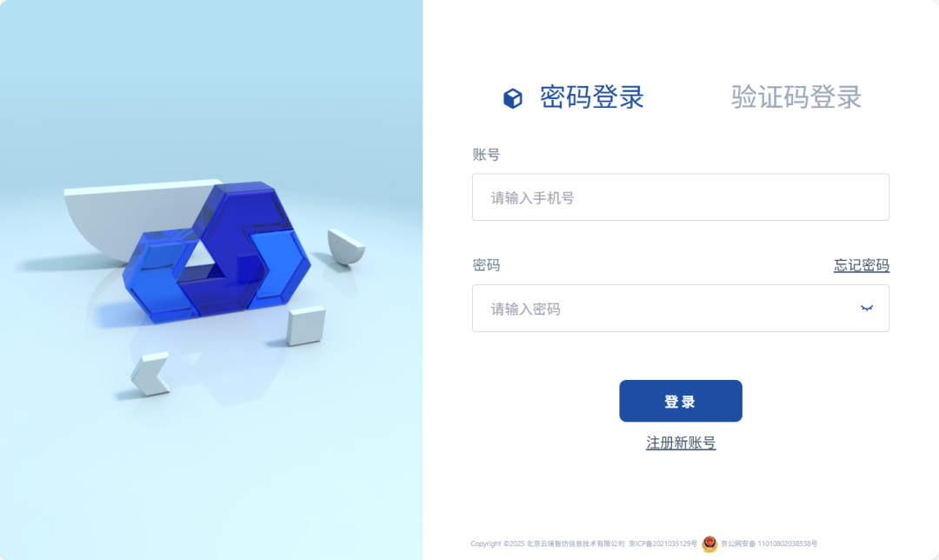This screenshot has width=939, height=560.
Task: Click the blue cube icon beside 密码登录
Action: [x=513, y=98]
